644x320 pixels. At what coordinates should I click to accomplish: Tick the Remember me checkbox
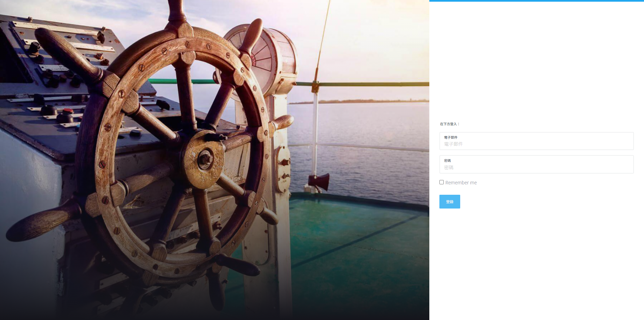(x=441, y=182)
